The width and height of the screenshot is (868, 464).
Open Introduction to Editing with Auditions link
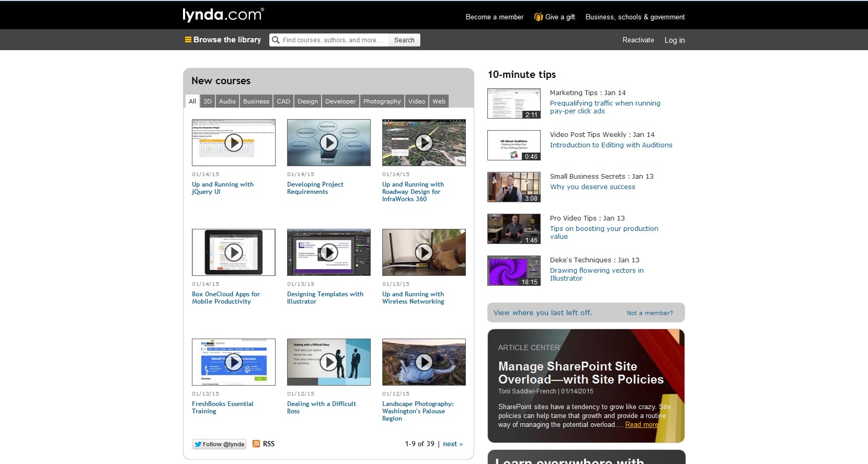click(x=611, y=145)
